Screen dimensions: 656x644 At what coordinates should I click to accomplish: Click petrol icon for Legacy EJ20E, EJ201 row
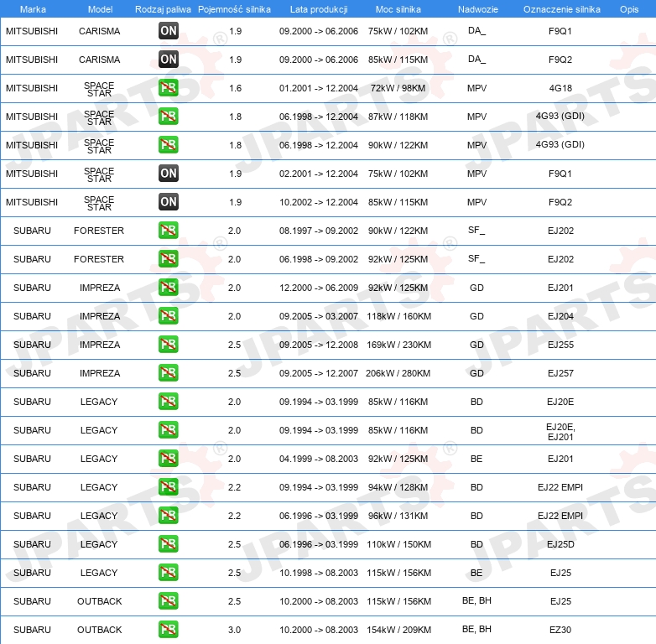click(x=168, y=429)
